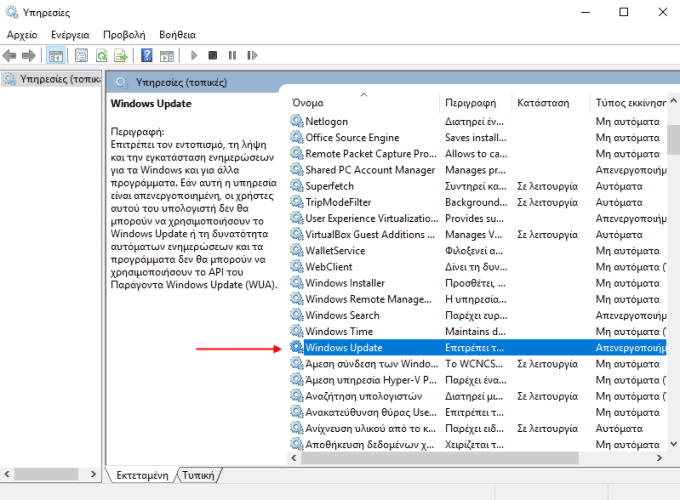The image size is (680, 500).
Task: Open the Ενέργεια menu
Action: coord(70,35)
